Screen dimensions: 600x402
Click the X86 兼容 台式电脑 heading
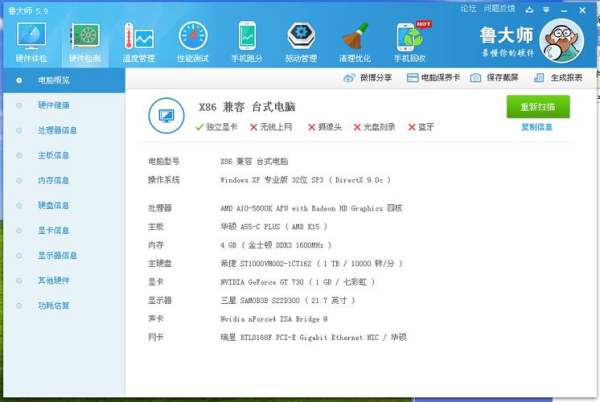[247, 107]
